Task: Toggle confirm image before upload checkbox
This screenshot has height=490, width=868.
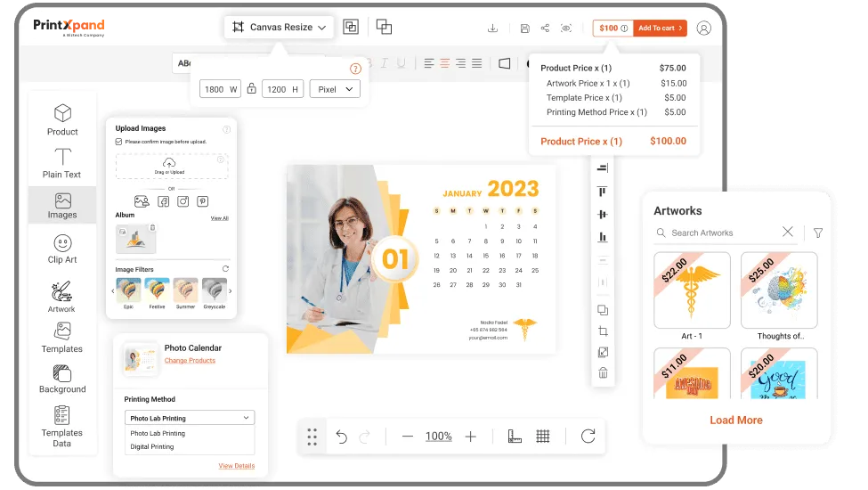Action: pos(118,142)
